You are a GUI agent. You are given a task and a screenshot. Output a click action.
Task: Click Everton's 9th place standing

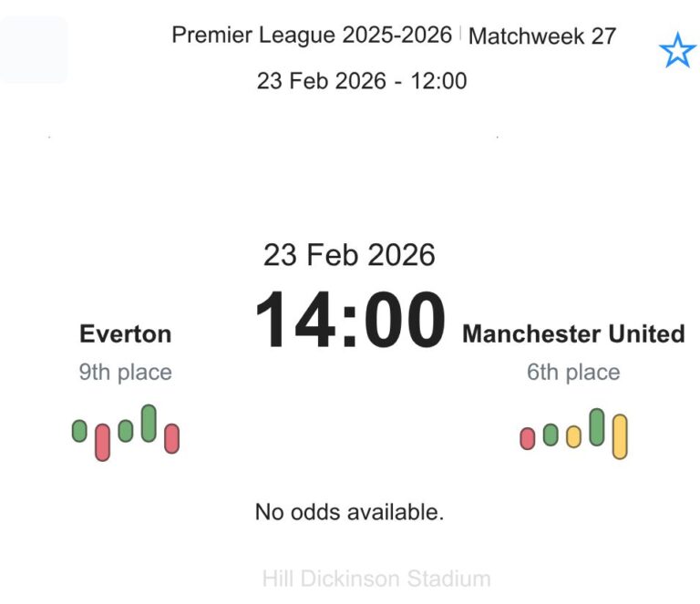point(125,372)
